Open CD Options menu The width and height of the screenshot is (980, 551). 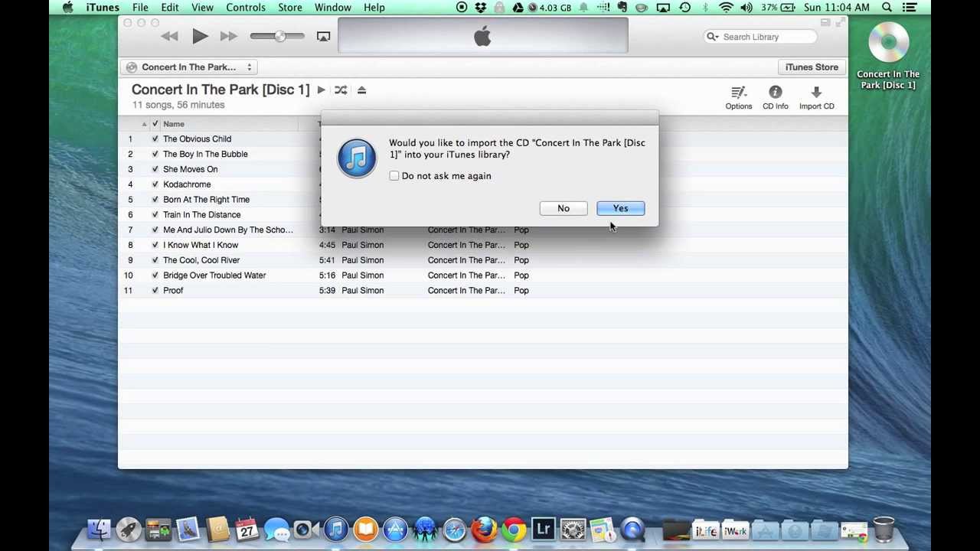738,98
